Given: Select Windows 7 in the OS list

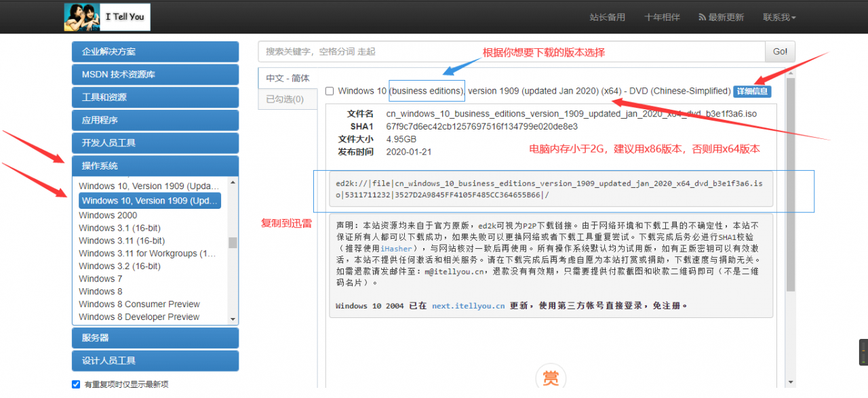Looking at the screenshot, I should [x=100, y=279].
